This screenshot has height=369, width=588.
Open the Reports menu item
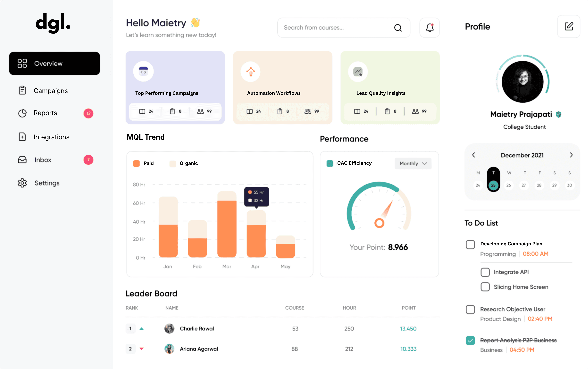pos(45,113)
